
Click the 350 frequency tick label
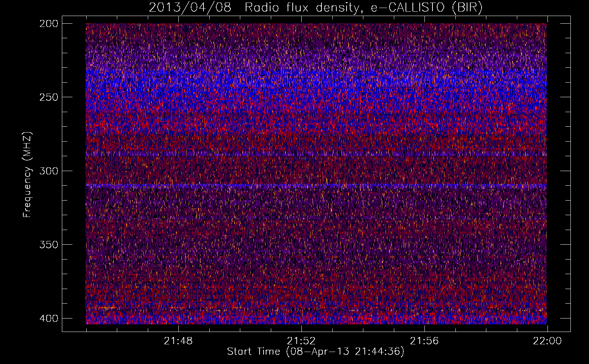click(48, 244)
